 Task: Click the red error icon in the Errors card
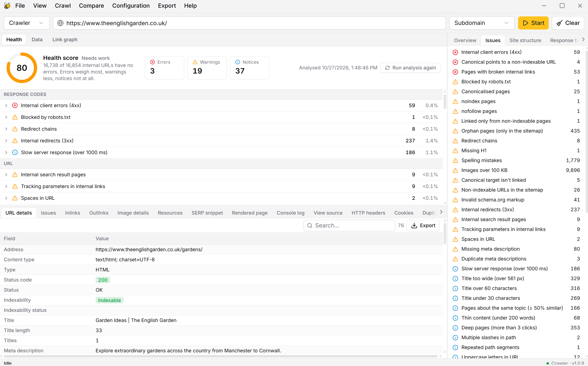(152, 62)
